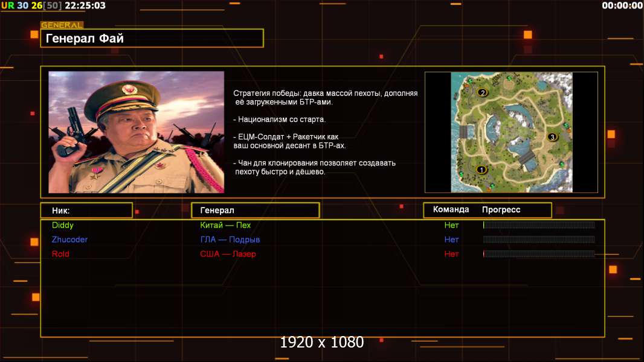Click Rold's loading progress bar
This screenshot has width=644, height=362.
[x=539, y=253]
